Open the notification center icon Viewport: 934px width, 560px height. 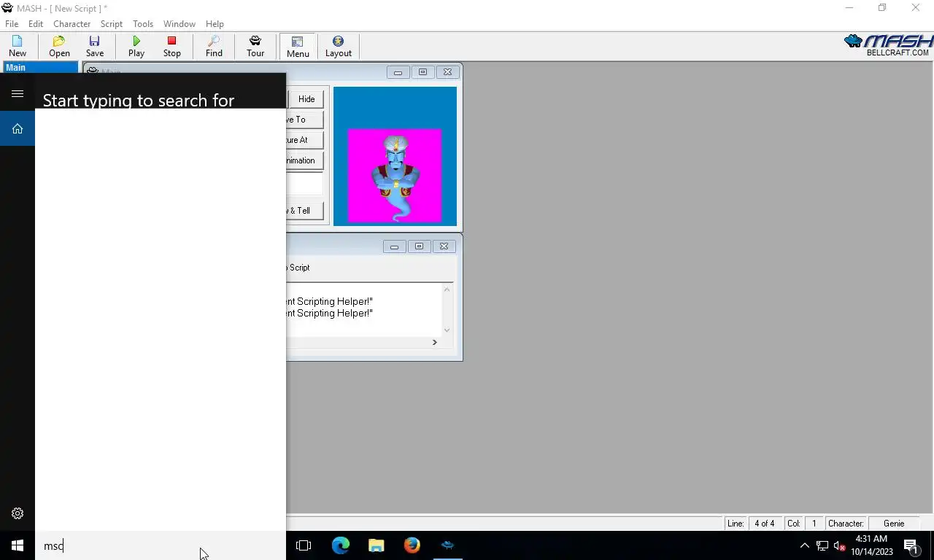(911, 545)
